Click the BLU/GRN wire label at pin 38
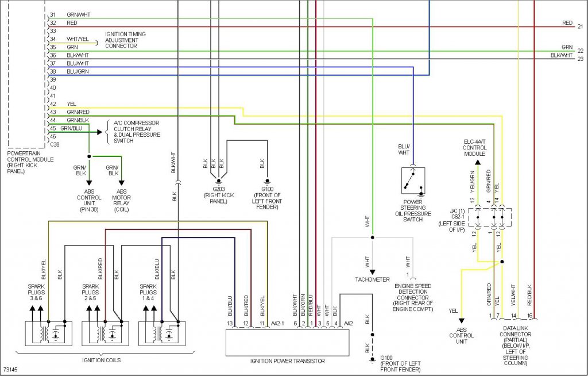The width and height of the screenshot is (588, 376). (x=78, y=71)
